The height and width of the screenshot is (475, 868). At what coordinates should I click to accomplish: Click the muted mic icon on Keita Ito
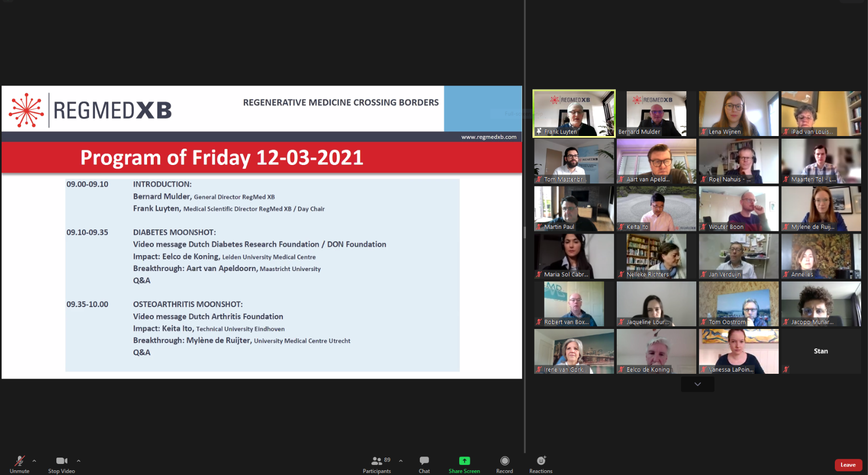(622, 227)
